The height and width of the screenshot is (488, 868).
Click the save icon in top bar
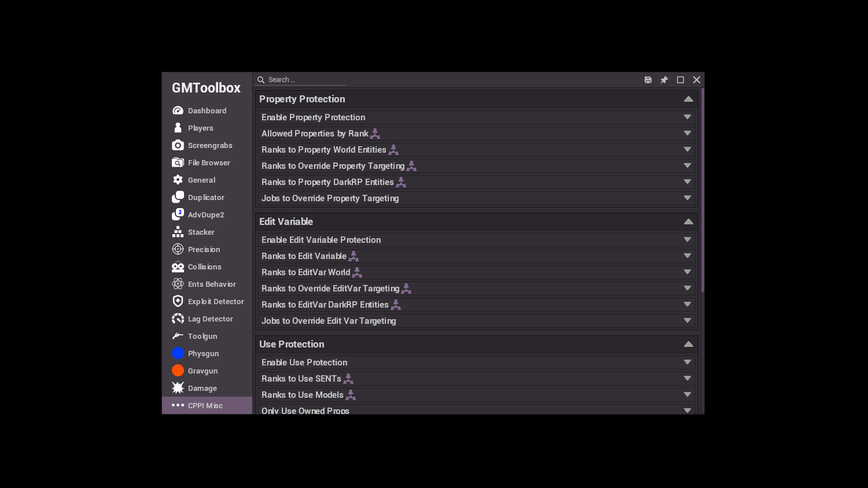[648, 80]
